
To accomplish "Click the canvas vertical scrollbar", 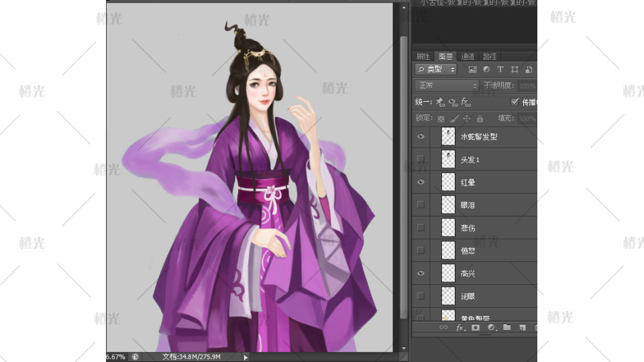I will (x=403, y=168).
